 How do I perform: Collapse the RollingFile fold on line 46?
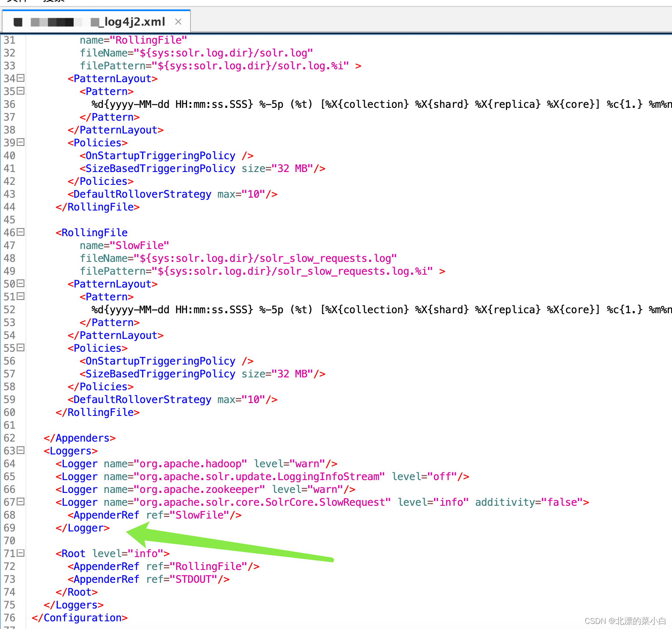point(21,232)
